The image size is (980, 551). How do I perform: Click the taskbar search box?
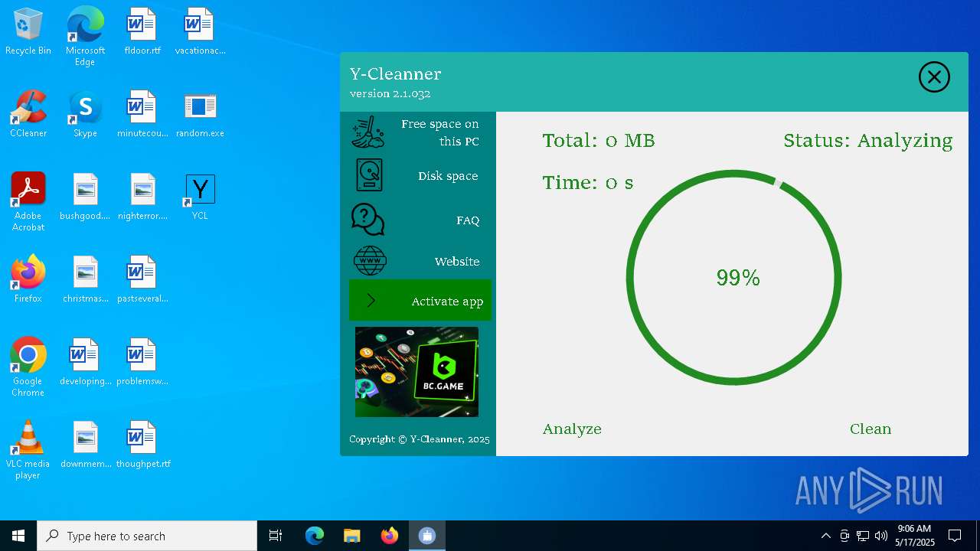[147, 536]
